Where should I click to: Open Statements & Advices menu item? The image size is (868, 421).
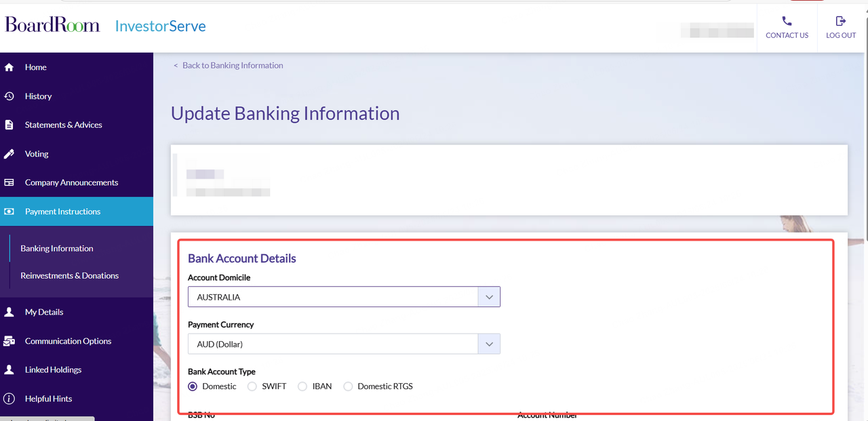(x=77, y=125)
